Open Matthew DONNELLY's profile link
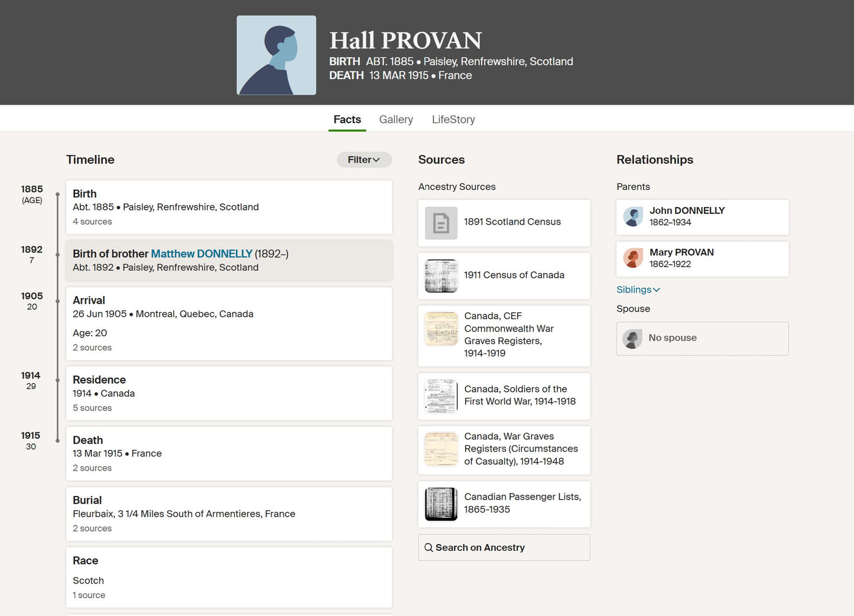Screen dimensions: 854x616 [x=202, y=254]
